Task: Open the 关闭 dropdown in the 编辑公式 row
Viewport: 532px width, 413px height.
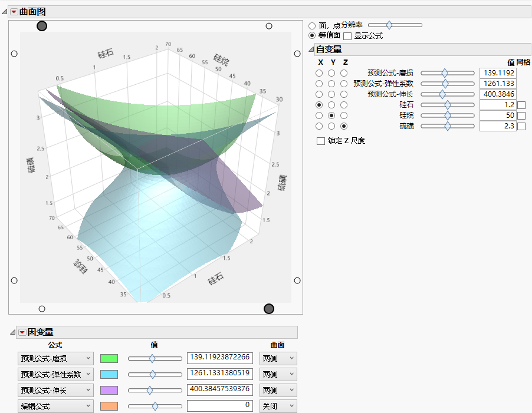Action: (x=278, y=406)
